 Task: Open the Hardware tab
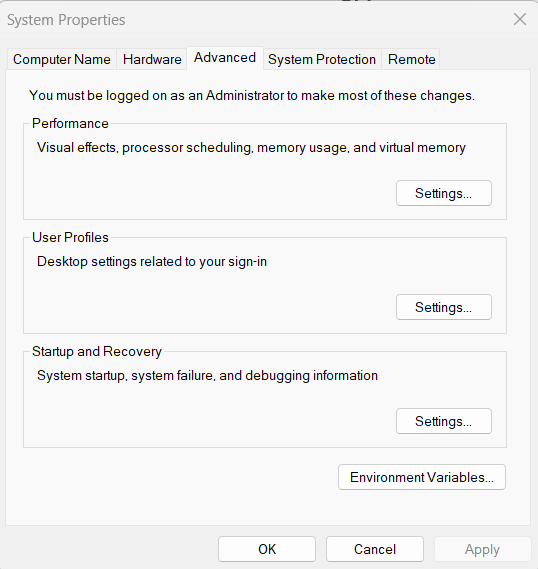pyautogui.click(x=152, y=59)
